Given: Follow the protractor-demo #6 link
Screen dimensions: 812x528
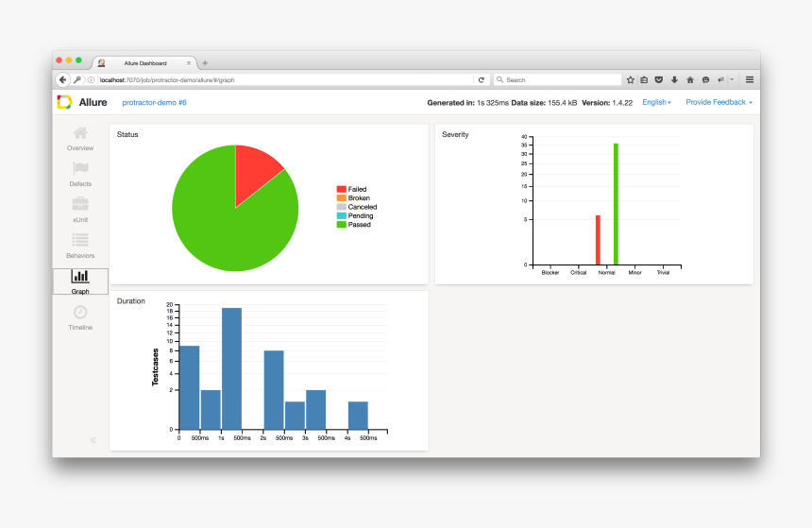Looking at the screenshot, I should (155, 102).
